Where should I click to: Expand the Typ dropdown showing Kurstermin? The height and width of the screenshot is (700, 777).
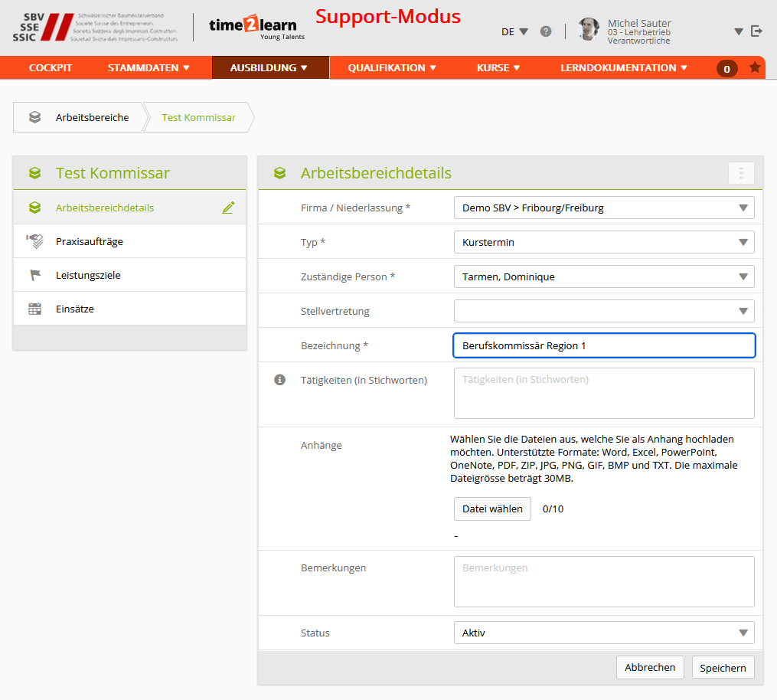pos(603,242)
